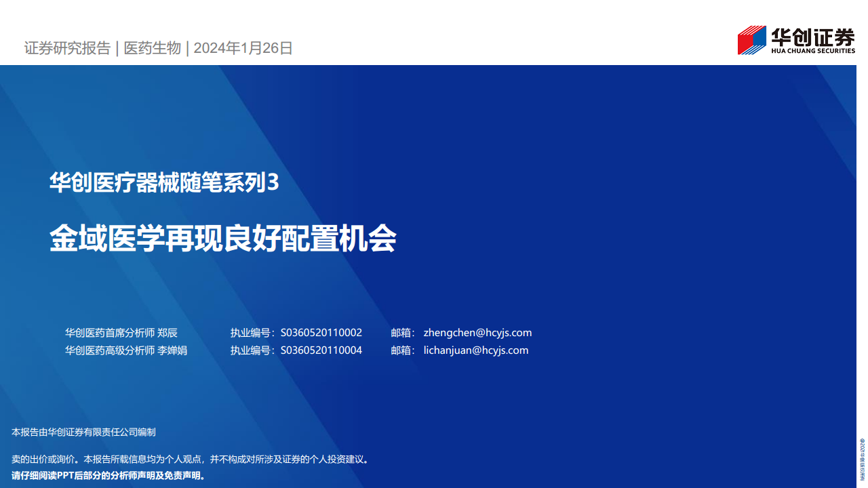Screen dimensions: 868x488
Task: Click 'HUA CHUANG SECURITIES' English text
Action: 813,50
